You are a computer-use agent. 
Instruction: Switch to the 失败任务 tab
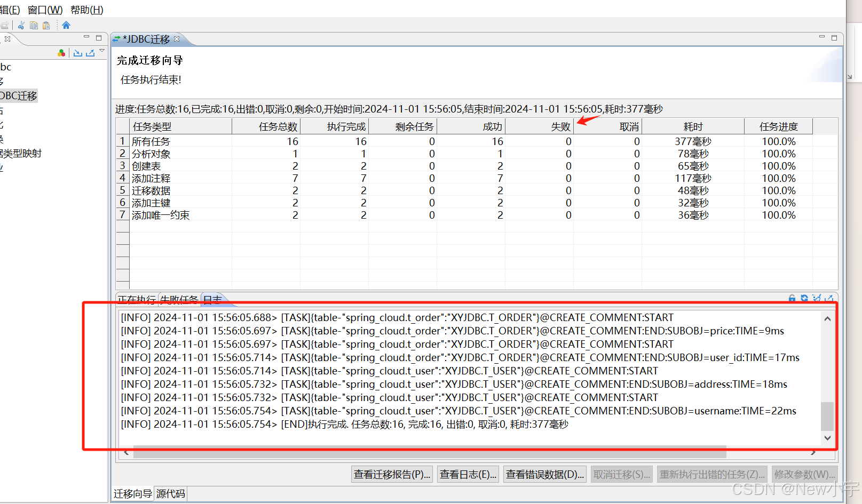click(x=179, y=300)
